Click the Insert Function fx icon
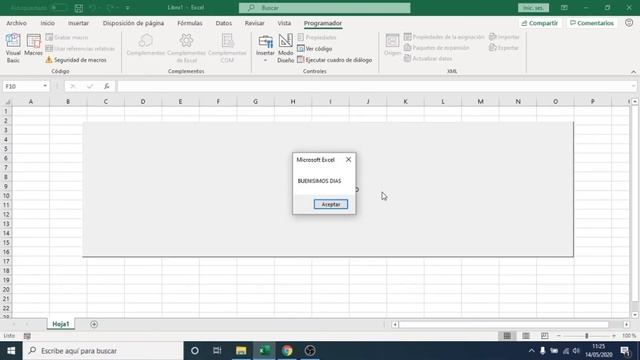Viewport: 640px width, 360px height. tap(107, 86)
